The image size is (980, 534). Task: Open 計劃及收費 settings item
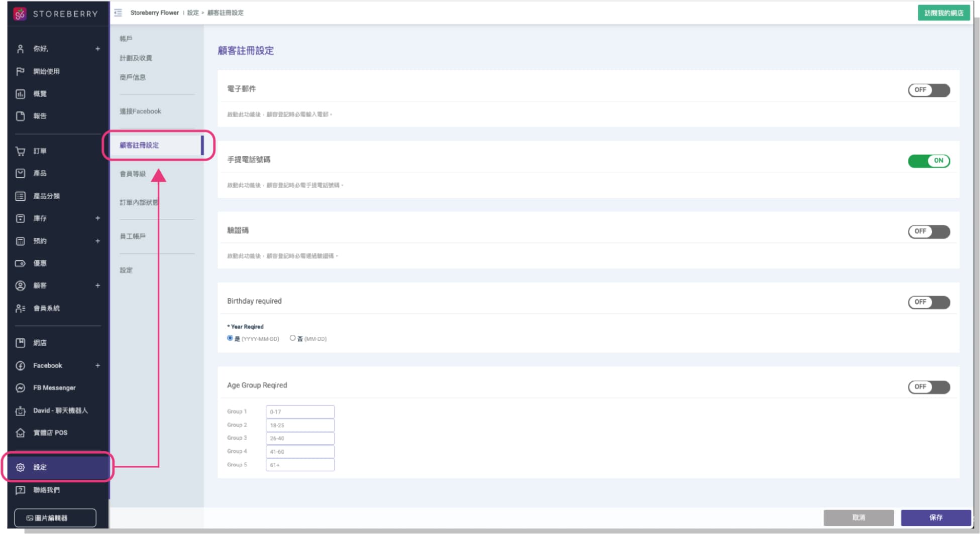coord(136,58)
